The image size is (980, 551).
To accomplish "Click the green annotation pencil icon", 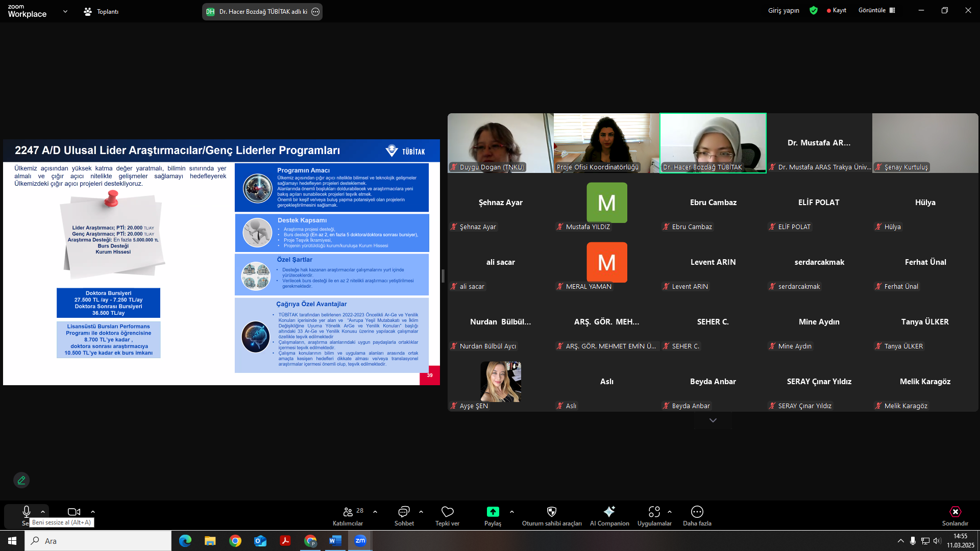I will pos(21,480).
